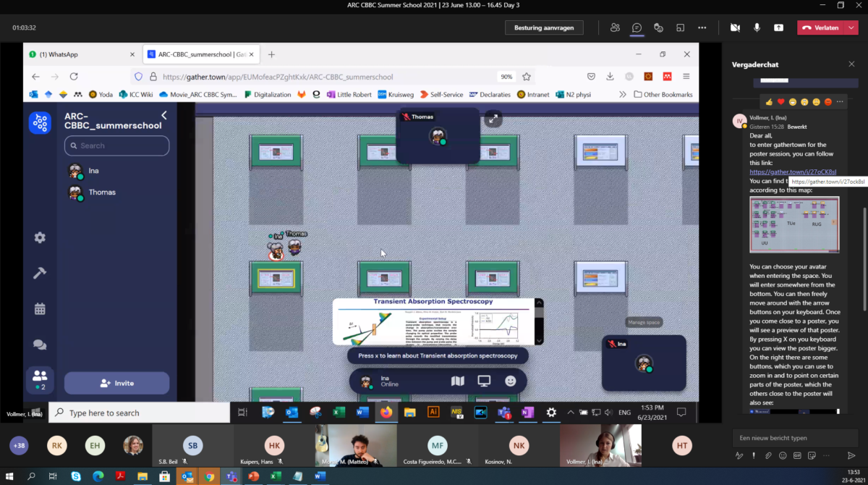The image size is (868, 485).
Task: Open Gather calendar icon
Action: click(x=40, y=309)
